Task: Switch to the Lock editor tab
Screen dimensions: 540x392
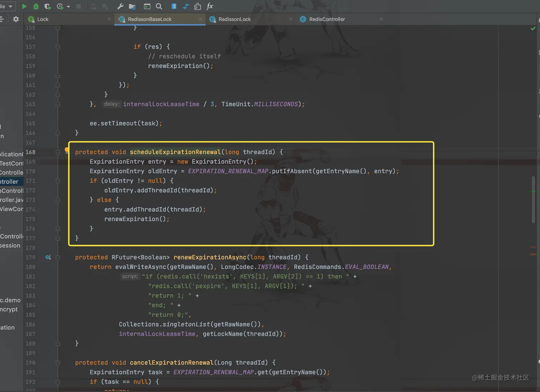Action: tap(42, 19)
